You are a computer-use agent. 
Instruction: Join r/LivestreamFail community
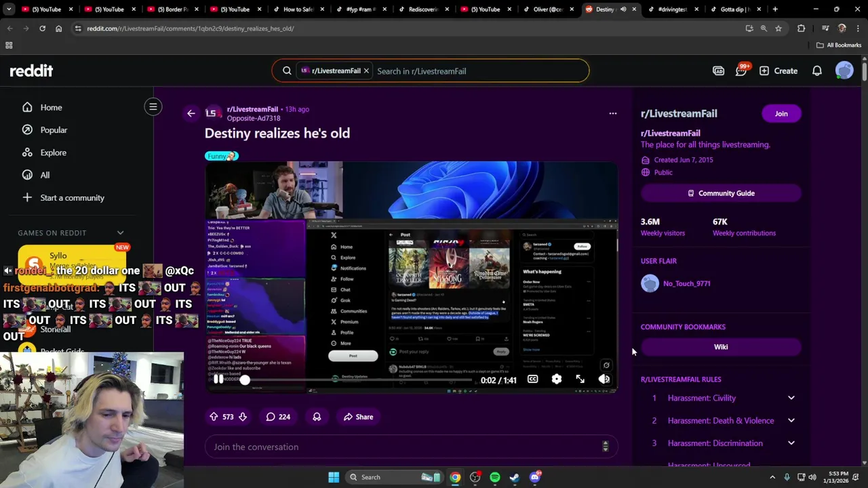tap(781, 114)
